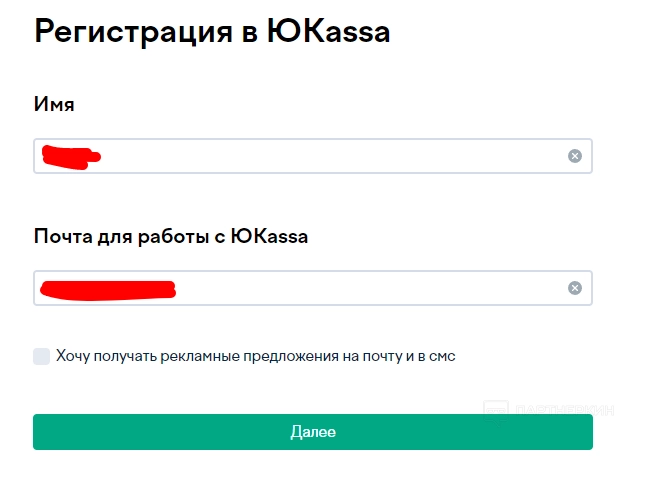
Task: Click the word 'Почта' in email label
Action: pyautogui.click(x=63, y=237)
